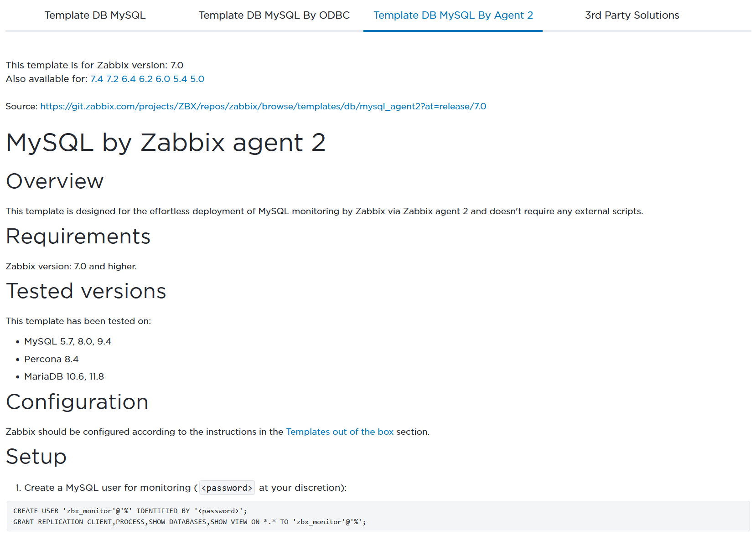Click the 7.2 version link
The height and width of the screenshot is (535, 756).
(112, 79)
